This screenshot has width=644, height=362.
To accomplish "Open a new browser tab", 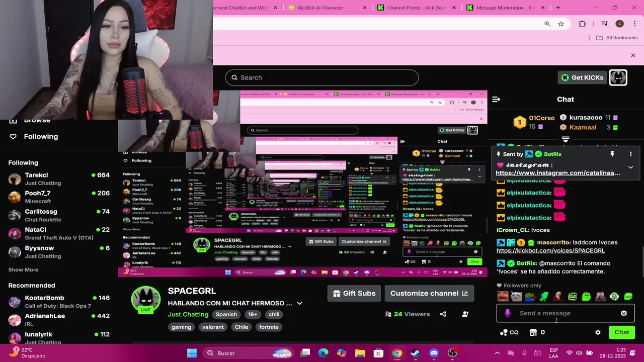I will (558, 8).
